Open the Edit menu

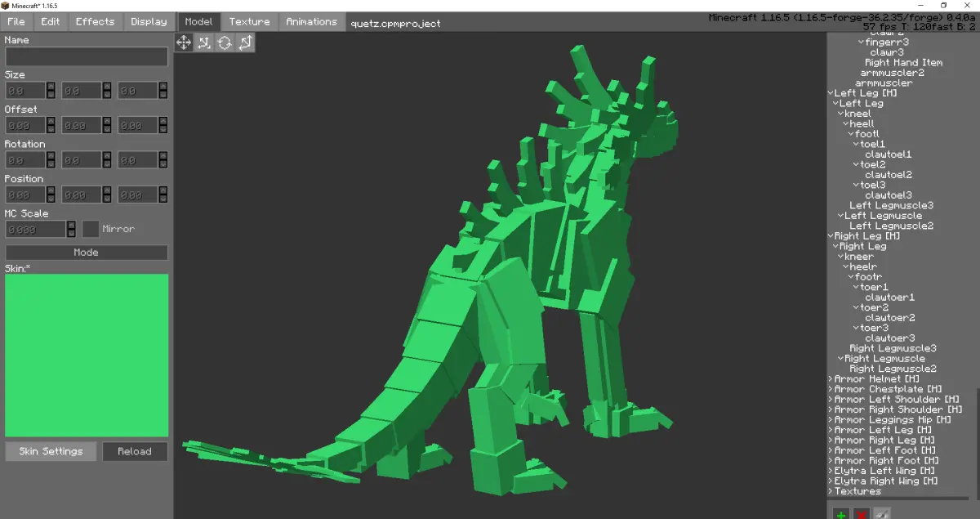51,22
